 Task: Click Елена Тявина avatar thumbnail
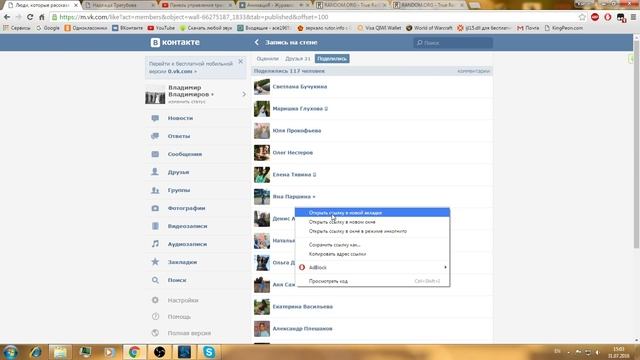262,175
